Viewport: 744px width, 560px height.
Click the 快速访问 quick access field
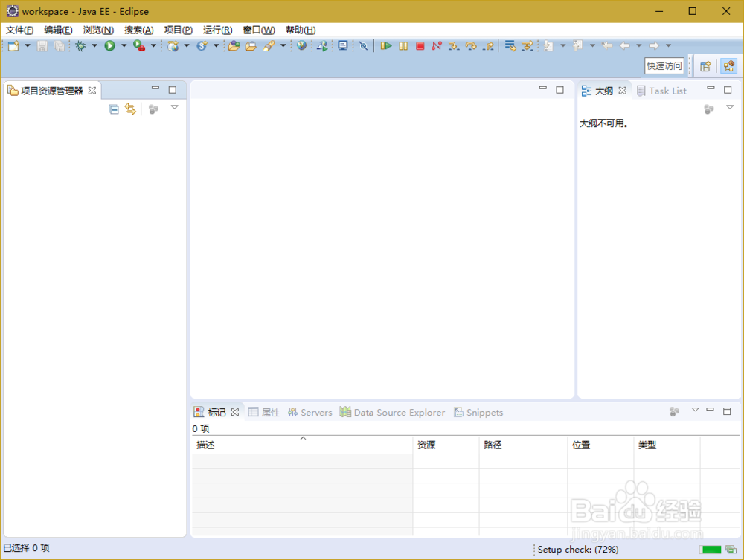click(664, 66)
